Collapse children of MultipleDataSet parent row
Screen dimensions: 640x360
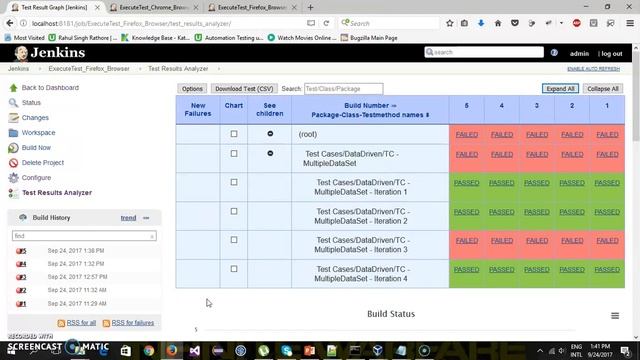click(x=270, y=153)
